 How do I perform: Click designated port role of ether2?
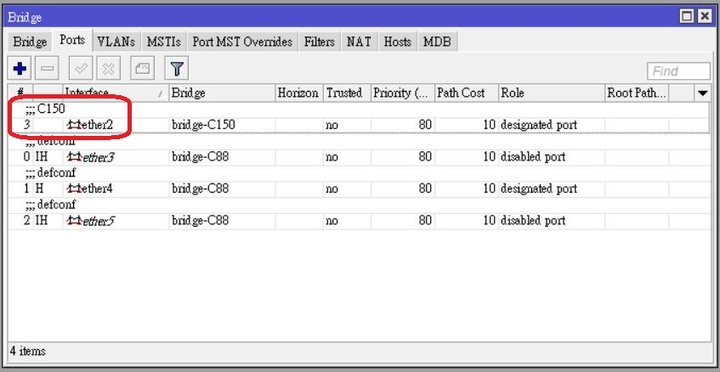click(539, 124)
